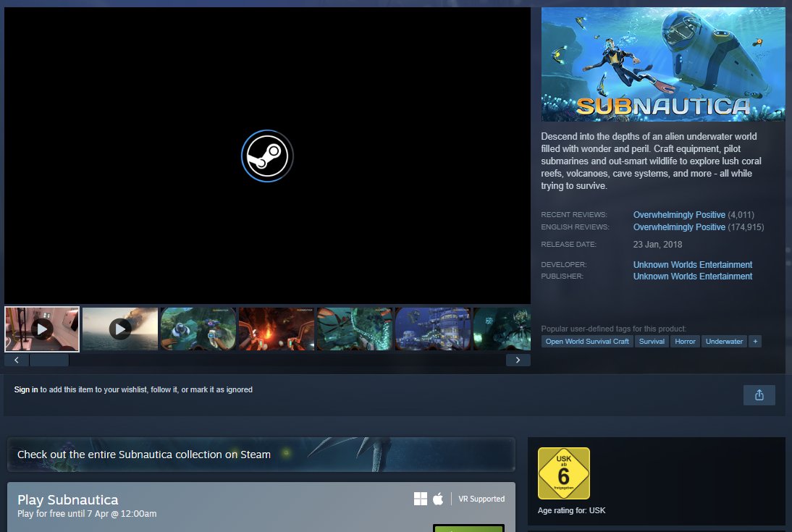The width and height of the screenshot is (792, 532).
Task: Click the Steam logo loading icon in video player
Action: (267, 156)
